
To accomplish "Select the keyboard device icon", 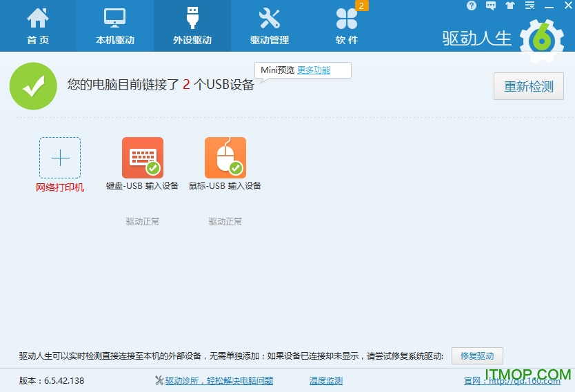I will click(143, 158).
